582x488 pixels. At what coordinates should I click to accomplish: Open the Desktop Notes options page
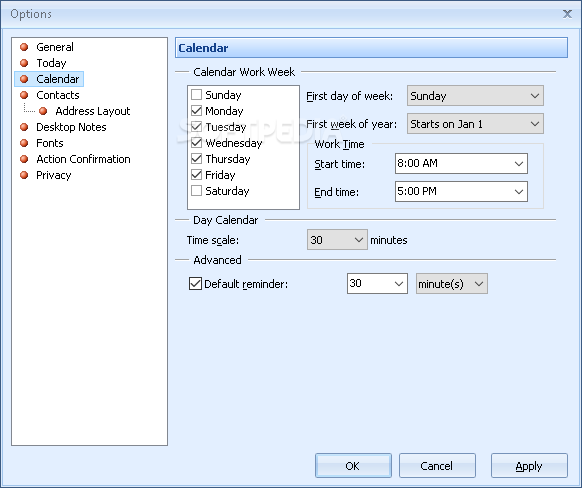pos(71,127)
